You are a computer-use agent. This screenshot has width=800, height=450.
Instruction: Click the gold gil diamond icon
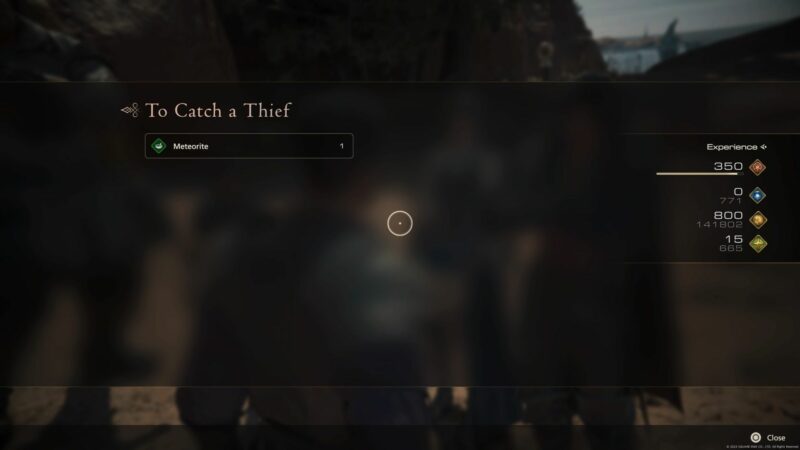point(758,219)
